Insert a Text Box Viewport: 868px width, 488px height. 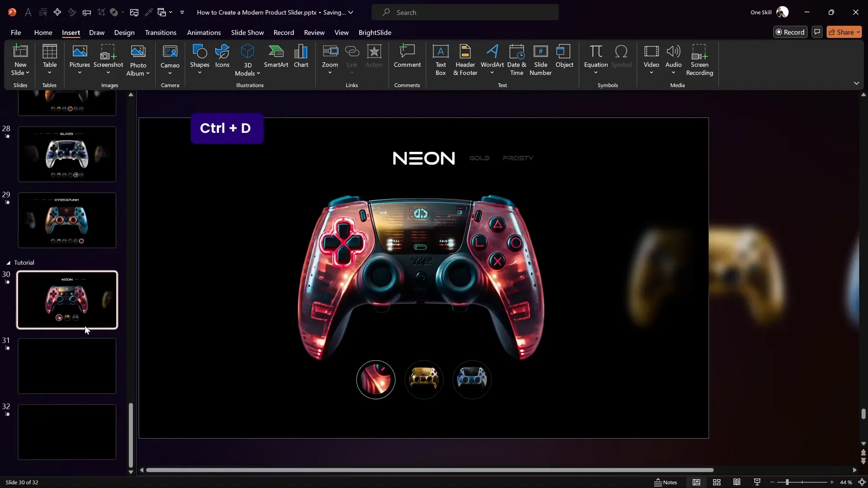[x=441, y=60]
